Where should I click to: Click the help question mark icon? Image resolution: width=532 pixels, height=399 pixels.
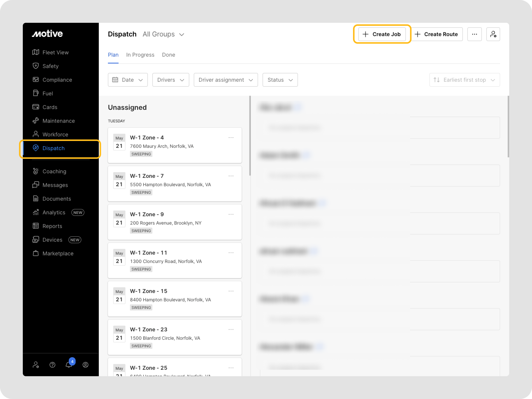tap(52, 365)
